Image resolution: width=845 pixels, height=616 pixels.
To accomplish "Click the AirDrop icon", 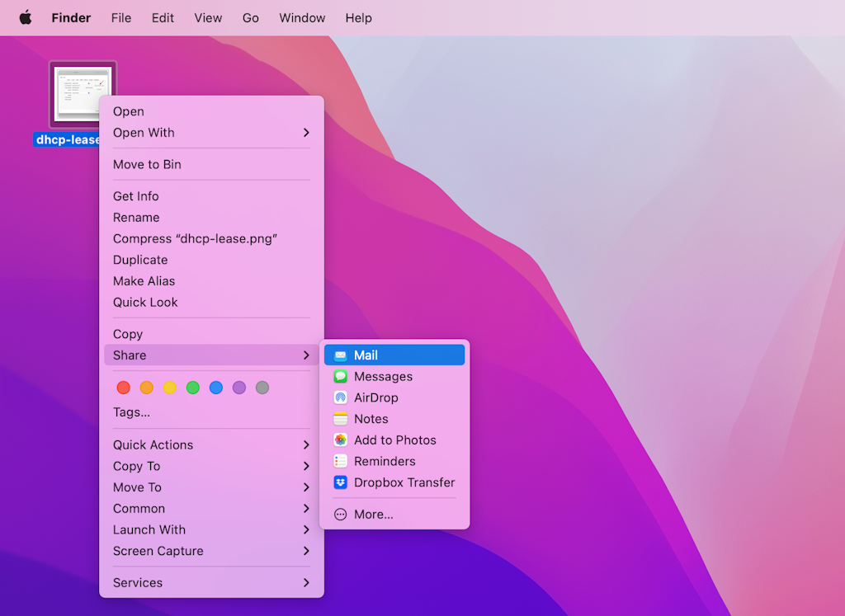I will [341, 397].
